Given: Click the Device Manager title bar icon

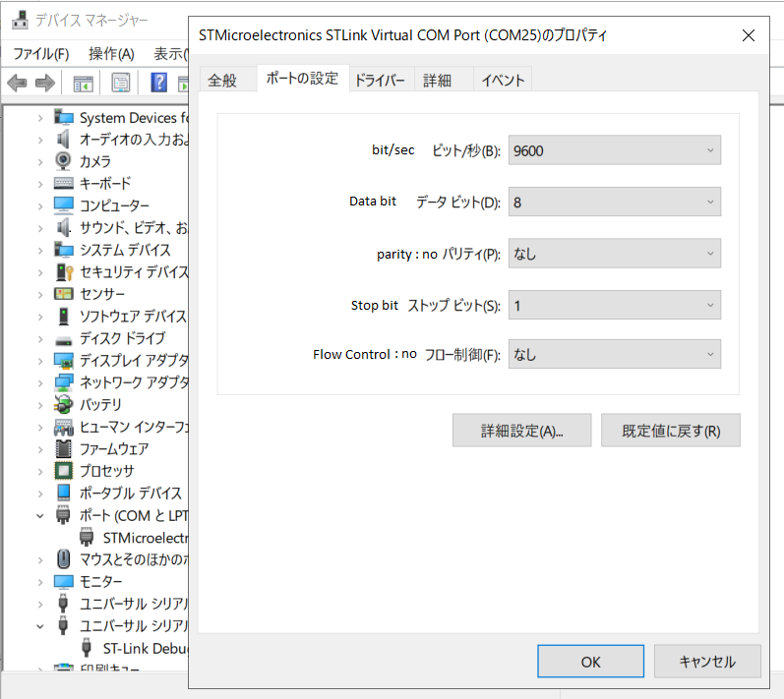Looking at the screenshot, I should 20,20.
